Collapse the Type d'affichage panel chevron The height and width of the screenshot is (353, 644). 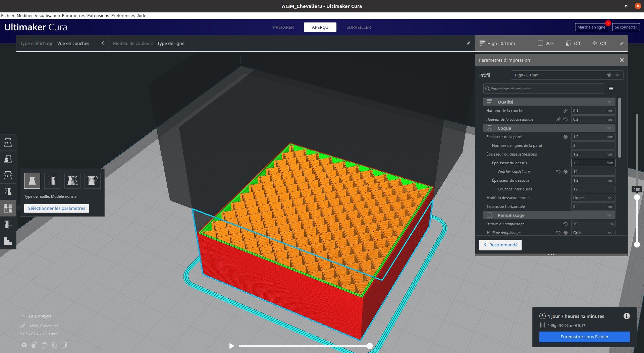click(103, 43)
